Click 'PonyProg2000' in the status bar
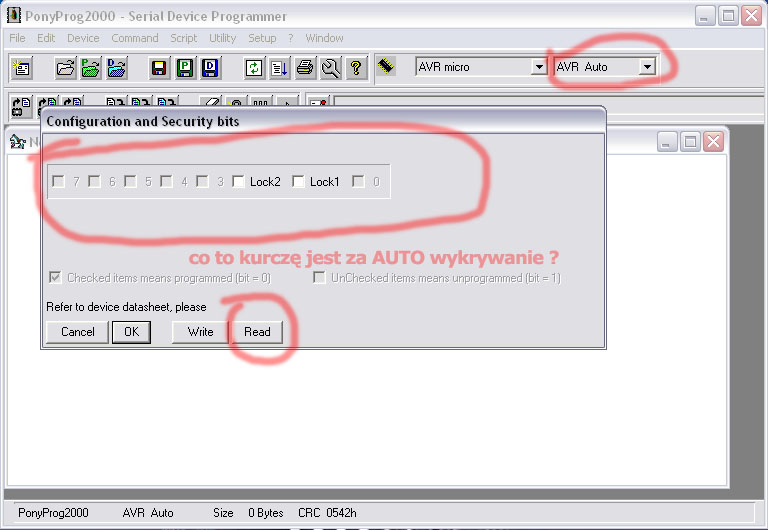The image size is (768, 530). point(53,513)
